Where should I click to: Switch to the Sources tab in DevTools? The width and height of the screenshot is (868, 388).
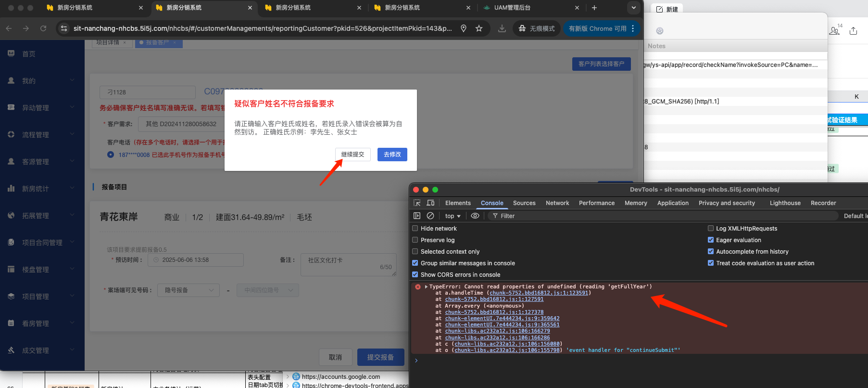coord(524,203)
